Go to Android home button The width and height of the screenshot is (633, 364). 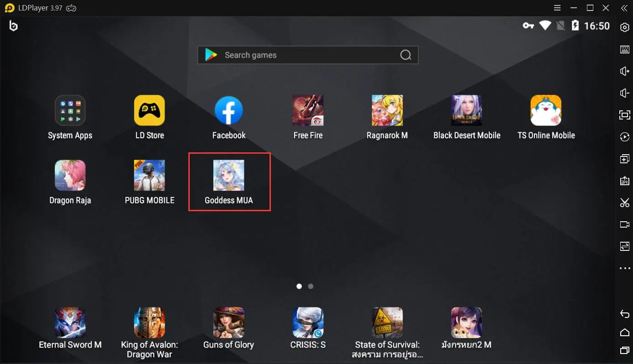tap(625, 332)
